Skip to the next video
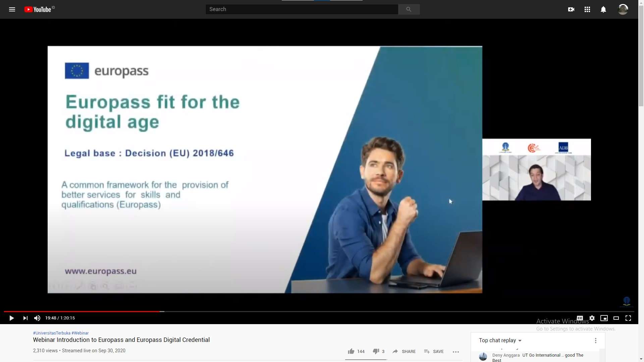 (25, 318)
